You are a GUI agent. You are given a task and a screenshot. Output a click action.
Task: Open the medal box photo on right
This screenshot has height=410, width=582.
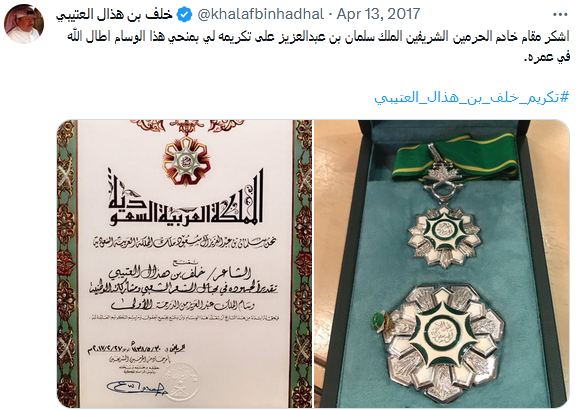tap(442, 264)
